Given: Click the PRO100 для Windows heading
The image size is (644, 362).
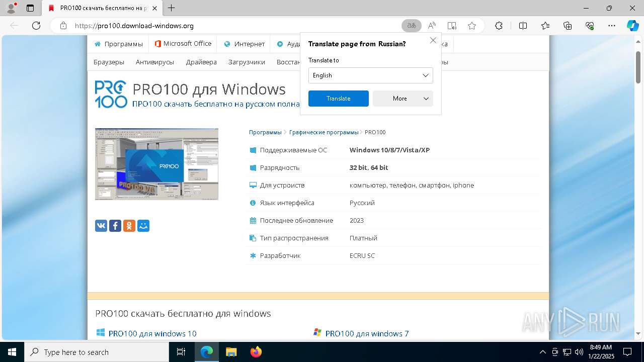Looking at the screenshot, I should click(x=209, y=89).
